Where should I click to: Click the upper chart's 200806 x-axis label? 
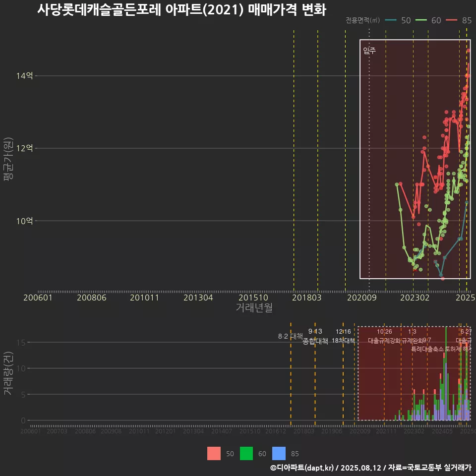coord(92,297)
